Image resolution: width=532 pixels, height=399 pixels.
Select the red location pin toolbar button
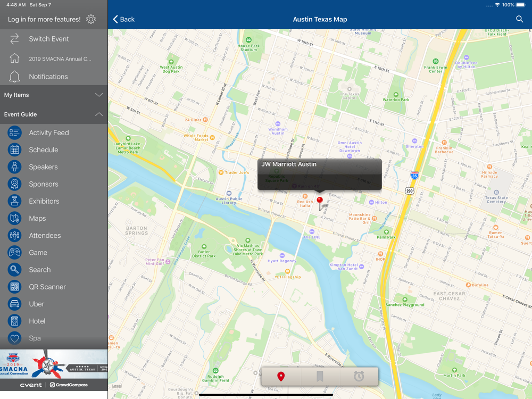tap(280, 376)
